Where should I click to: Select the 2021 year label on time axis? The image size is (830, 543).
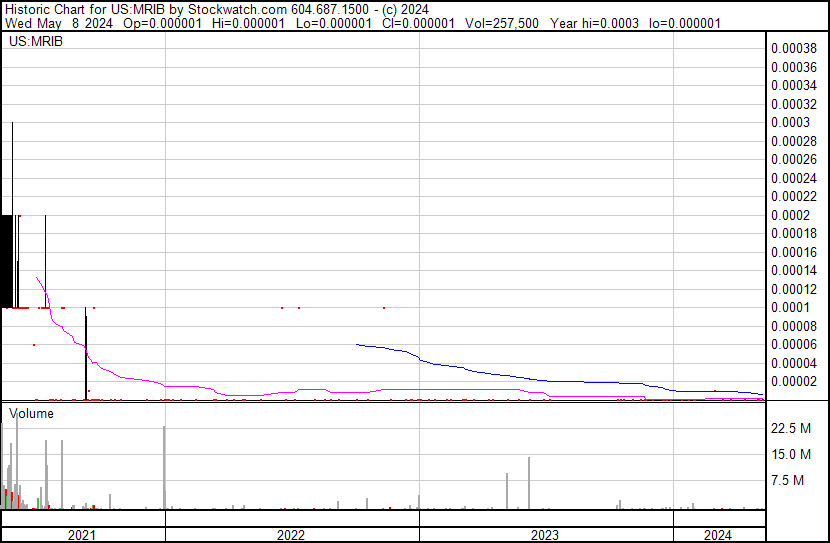click(83, 535)
